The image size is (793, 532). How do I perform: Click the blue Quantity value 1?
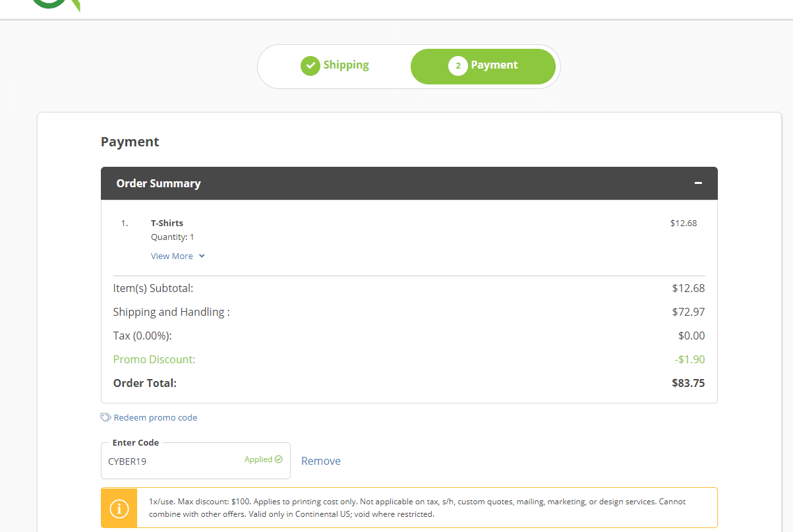click(x=192, y=237)
